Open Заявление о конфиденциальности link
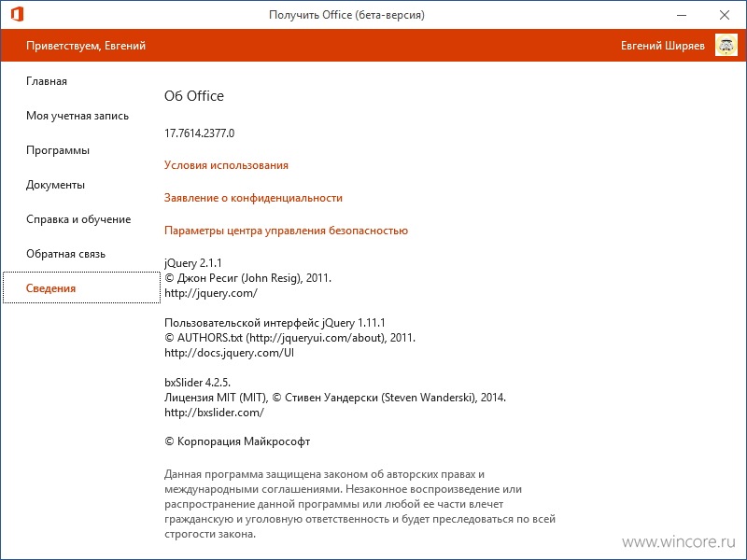The image size is (747, 560). click(x=253, y=198)
